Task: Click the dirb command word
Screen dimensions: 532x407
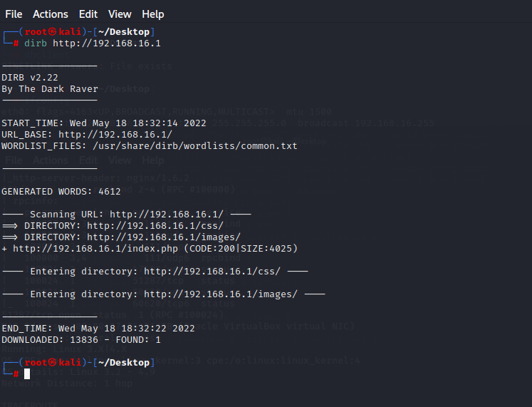Action: pos(36,43)
